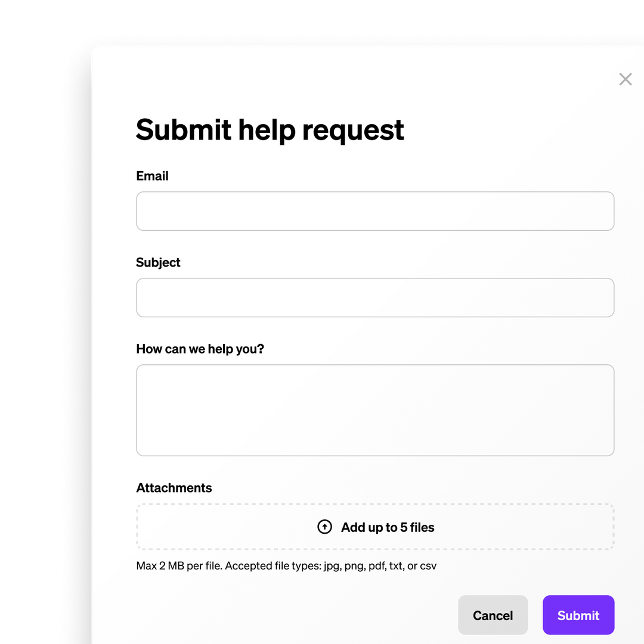This screenshot has height=644, width=644.
Task: Click the message box under 'How can we help you?'
Action: click(x=375, y=409)
